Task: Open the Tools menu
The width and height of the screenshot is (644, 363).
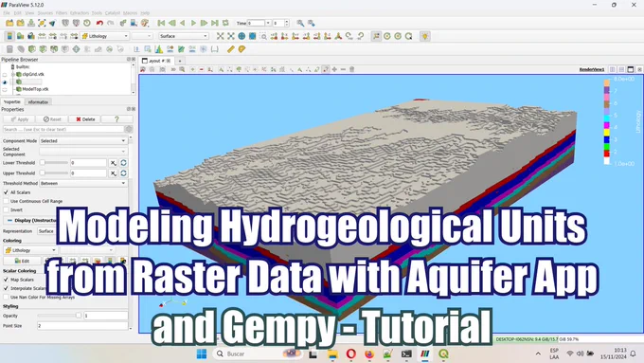Action: 97,13
